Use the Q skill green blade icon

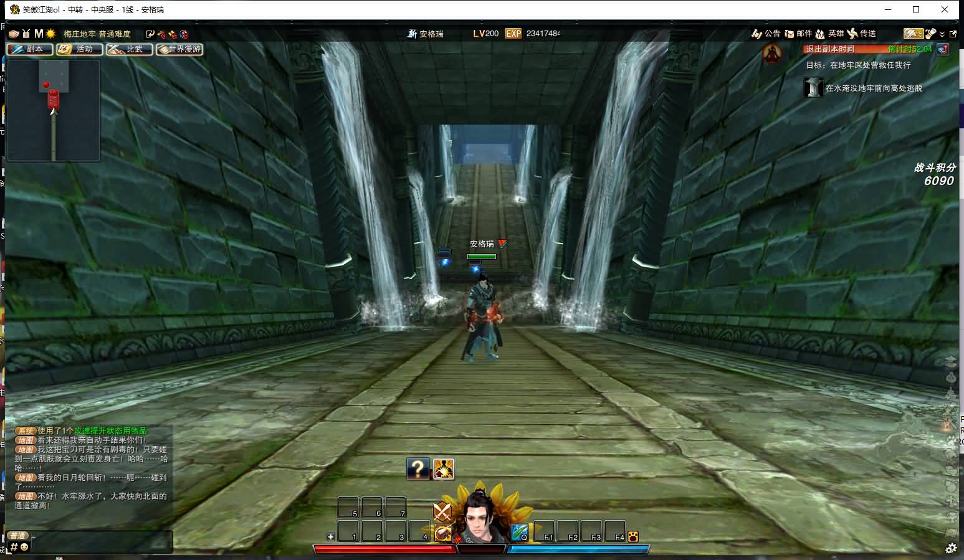[x=520, y=533]
